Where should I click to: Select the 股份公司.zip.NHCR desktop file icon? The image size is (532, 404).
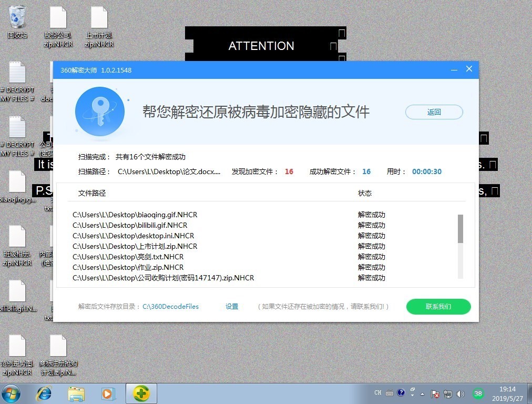point(58,27)
